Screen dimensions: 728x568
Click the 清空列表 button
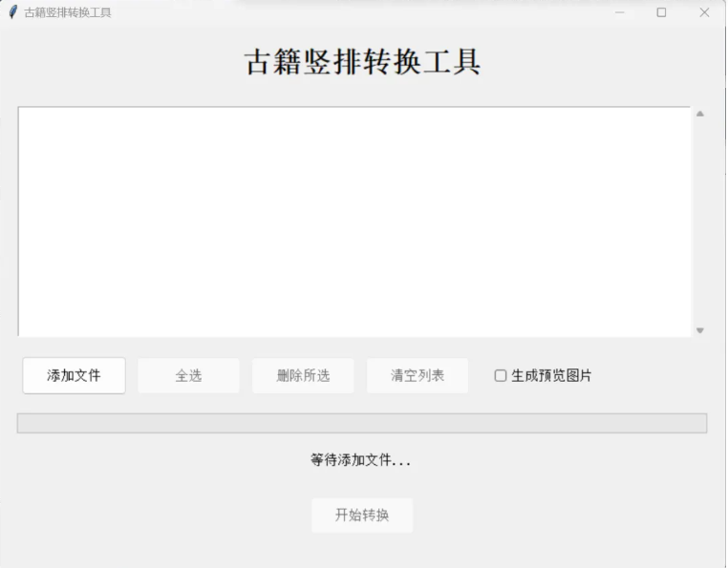pyautogui.click(x=418, y=375)
